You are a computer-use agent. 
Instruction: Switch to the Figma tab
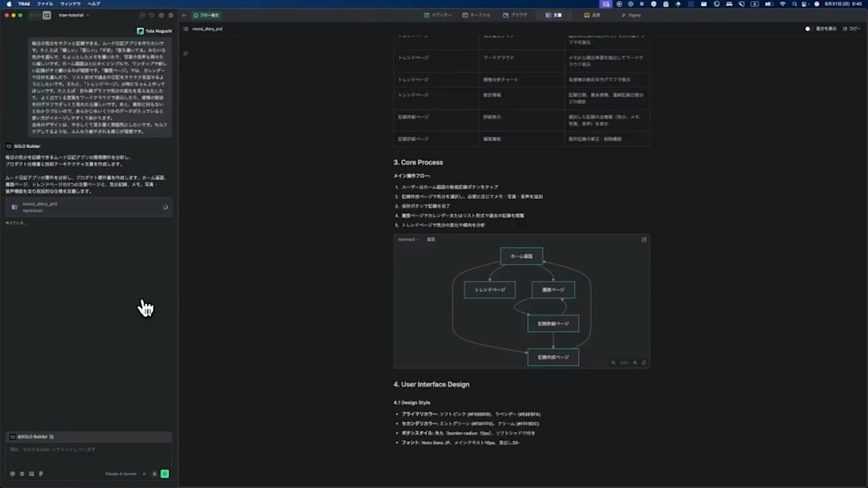click(631, 14)
